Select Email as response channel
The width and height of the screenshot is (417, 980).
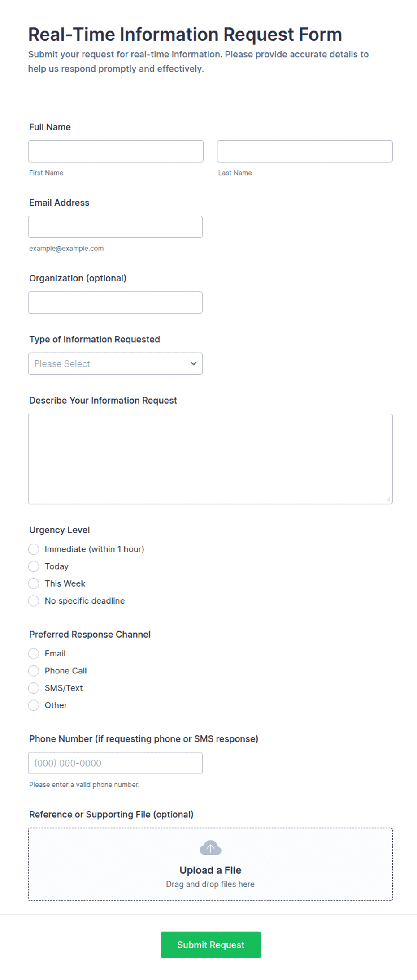[x=34, y=653]
